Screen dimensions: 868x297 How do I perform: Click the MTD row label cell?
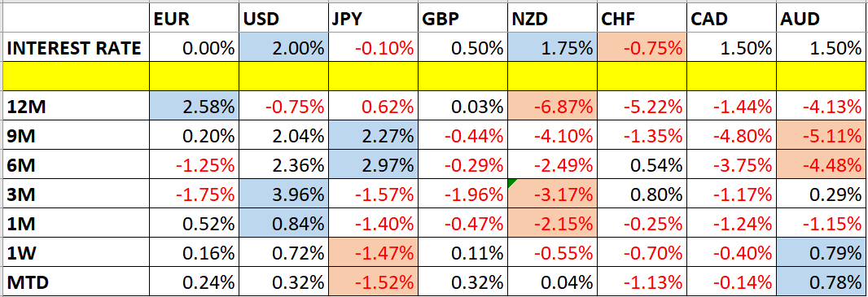point(76,283)
